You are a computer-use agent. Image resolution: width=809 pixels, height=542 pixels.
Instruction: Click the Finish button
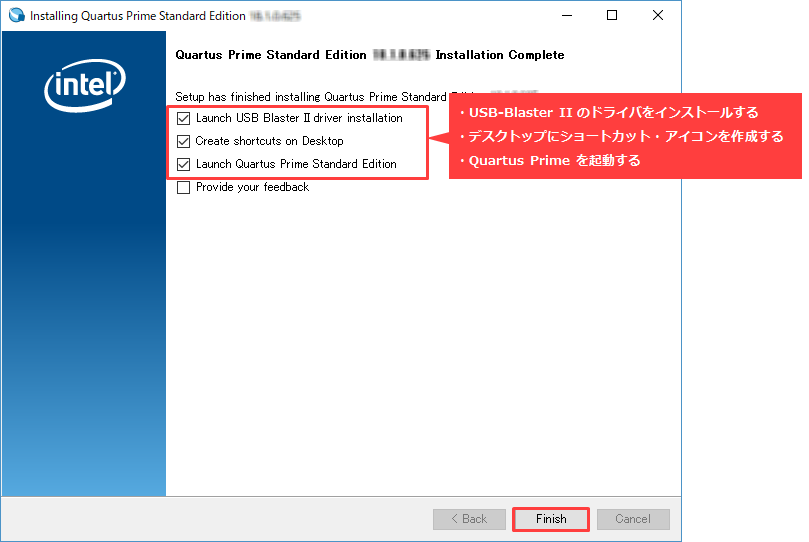[551, 519]
